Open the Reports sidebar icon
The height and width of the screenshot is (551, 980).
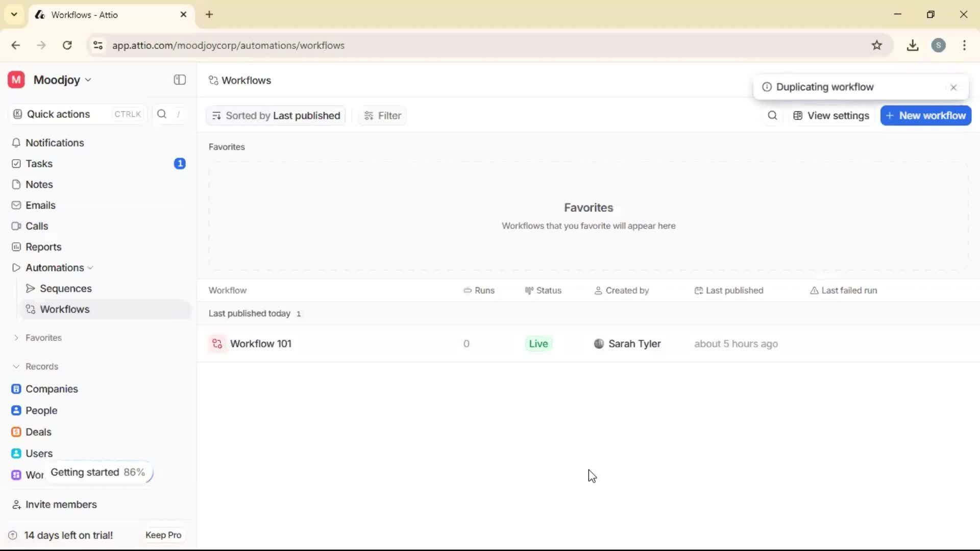(16, 246)
